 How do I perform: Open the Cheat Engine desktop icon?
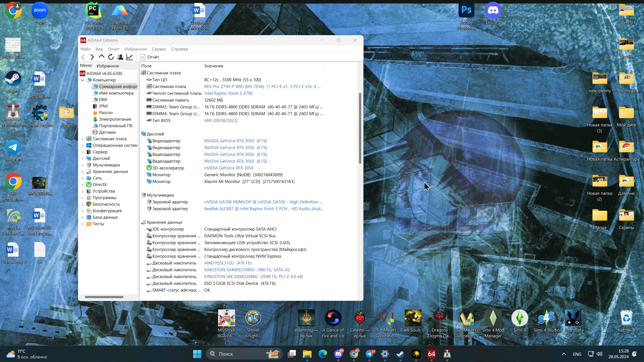40,116
